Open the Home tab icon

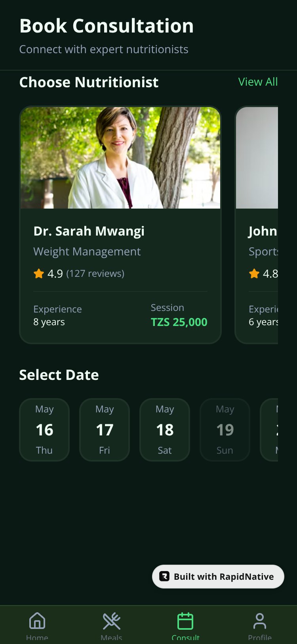tap(37, 621)
